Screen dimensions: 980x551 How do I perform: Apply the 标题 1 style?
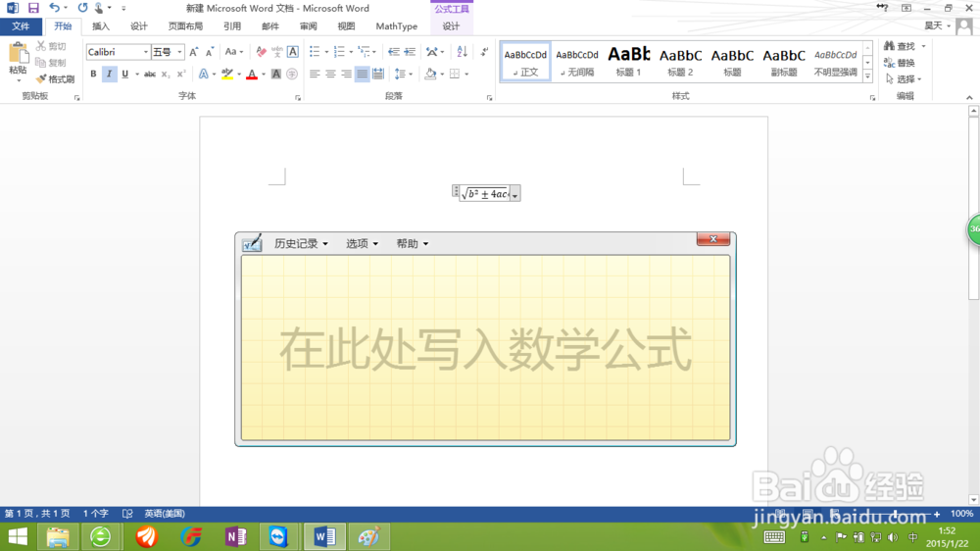pos(629,62)
